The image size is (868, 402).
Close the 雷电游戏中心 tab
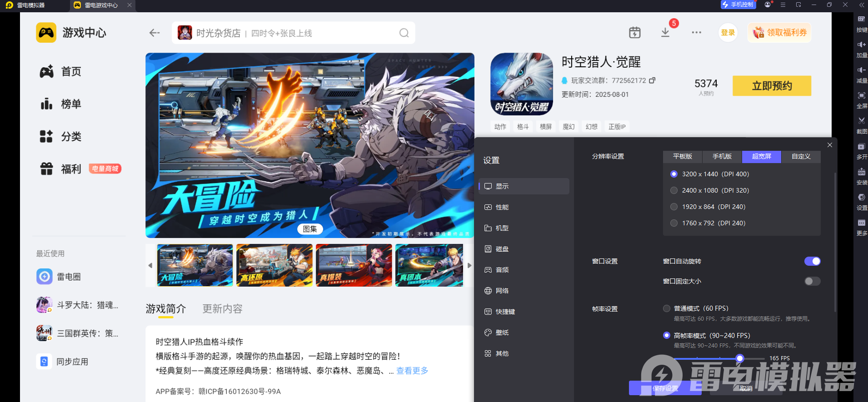tap(130, 5)
